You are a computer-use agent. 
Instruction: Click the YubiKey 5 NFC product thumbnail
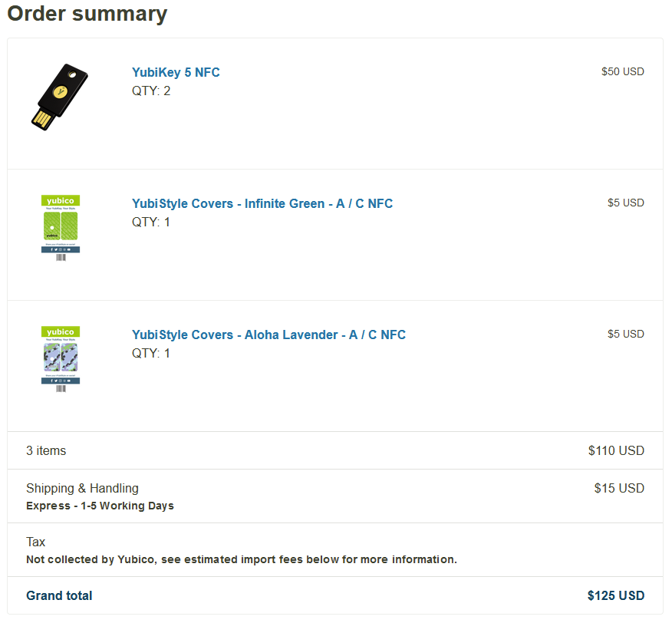click(60, 97)
